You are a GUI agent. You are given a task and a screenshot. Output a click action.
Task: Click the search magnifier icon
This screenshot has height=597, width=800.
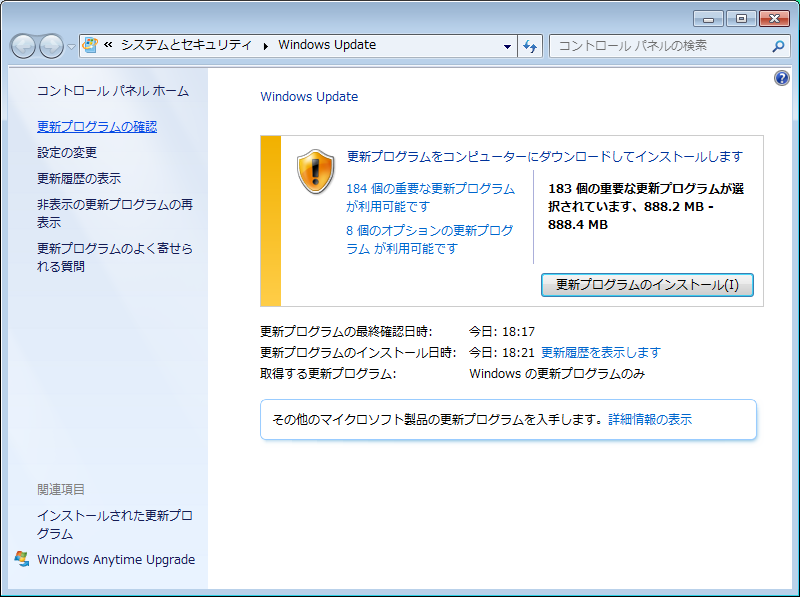click(778, 46)
